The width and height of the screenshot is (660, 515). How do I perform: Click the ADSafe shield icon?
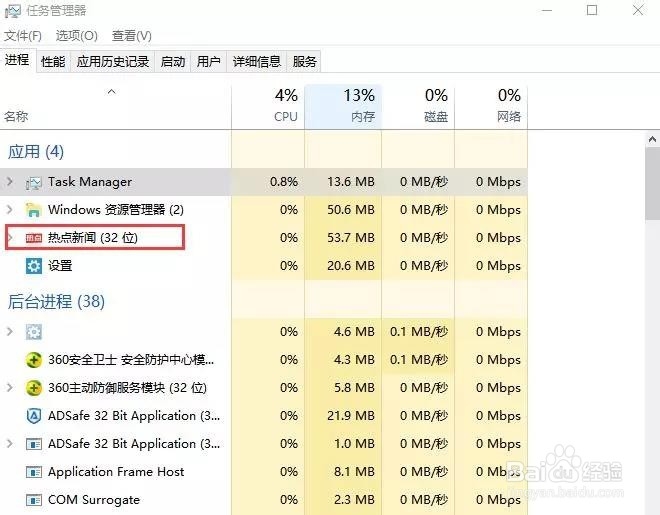34,416
